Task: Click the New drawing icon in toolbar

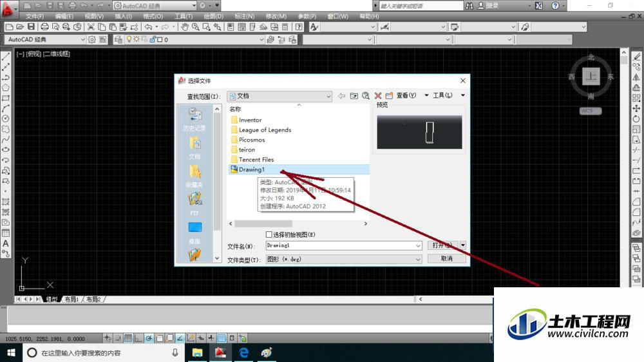Action: [x=9, y=27]
